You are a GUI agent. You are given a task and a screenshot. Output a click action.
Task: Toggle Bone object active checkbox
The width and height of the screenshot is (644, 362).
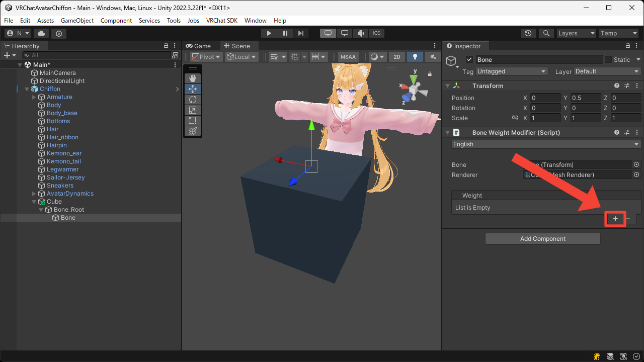(x=469, y=59)
